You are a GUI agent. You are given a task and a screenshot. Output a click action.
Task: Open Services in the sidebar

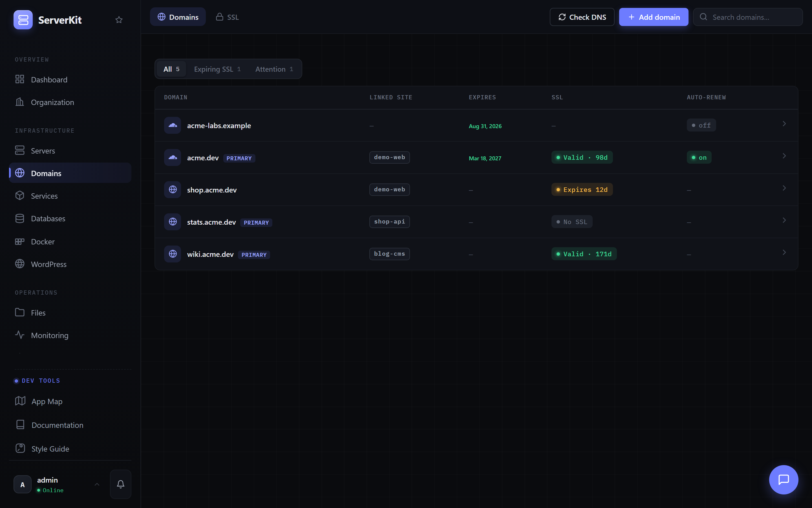[70, 196]
